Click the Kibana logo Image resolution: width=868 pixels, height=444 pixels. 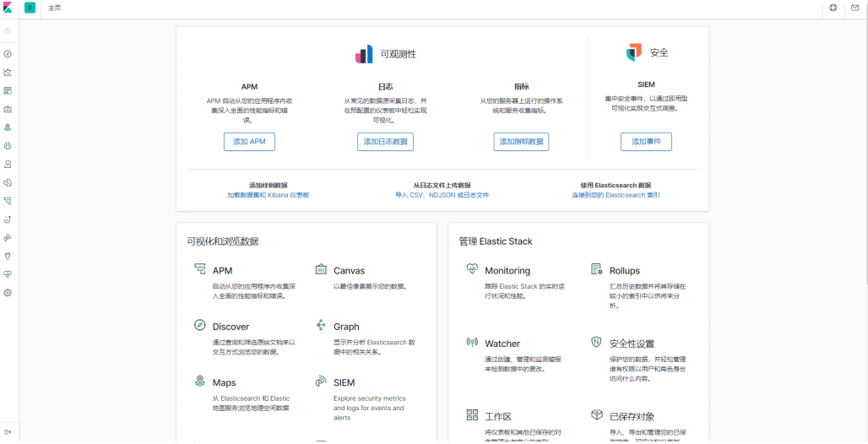8,8
